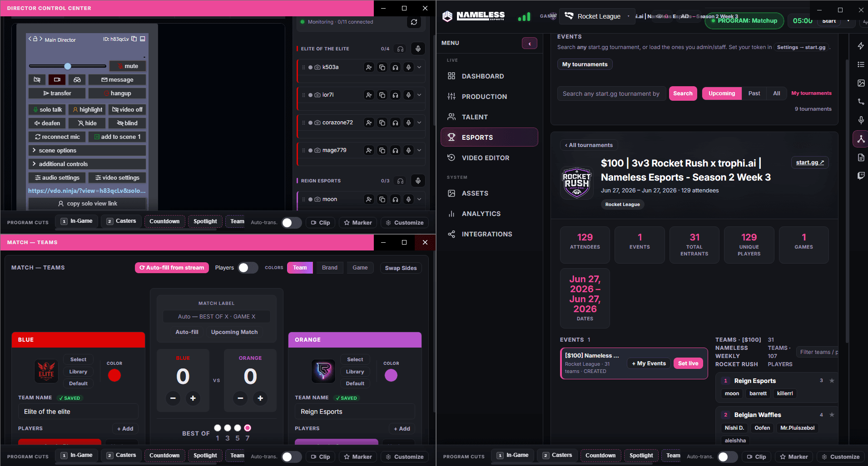Click Auto-fill from stream button
This screenshot has height=466, width=868.
click(172, 268)
